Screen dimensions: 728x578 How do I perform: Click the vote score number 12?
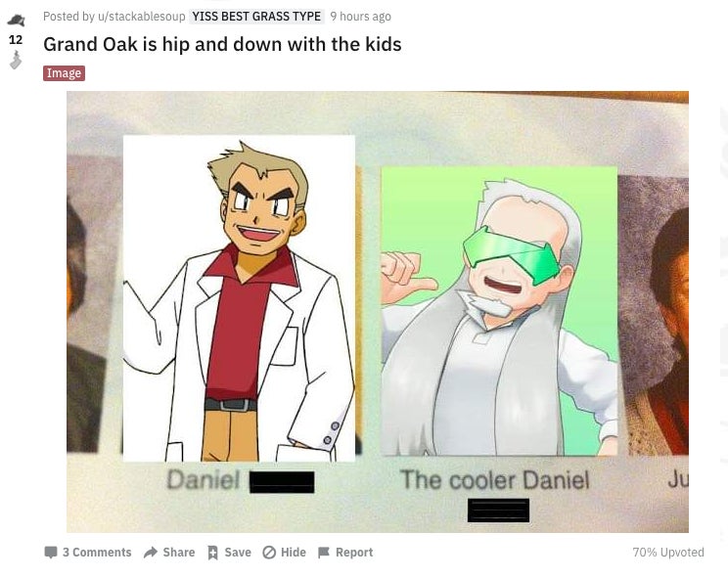tap(16, 40)
